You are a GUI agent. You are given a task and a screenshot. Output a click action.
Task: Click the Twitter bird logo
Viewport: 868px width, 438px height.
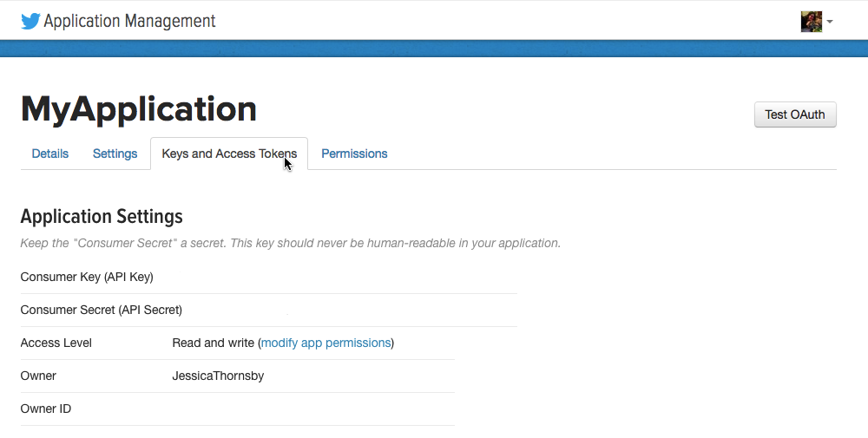point(30,21)
